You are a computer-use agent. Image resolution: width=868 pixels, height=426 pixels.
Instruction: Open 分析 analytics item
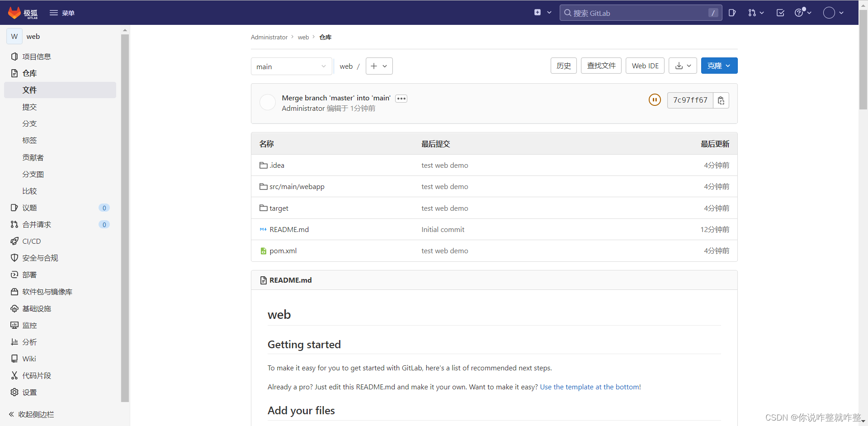[x=60, y=342]
